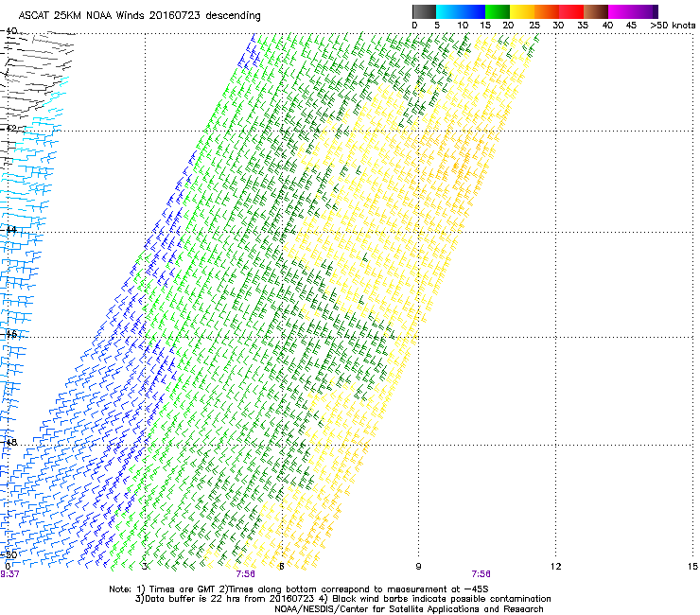
Task: Click the -50 latitude axis label
Action: 9,554
